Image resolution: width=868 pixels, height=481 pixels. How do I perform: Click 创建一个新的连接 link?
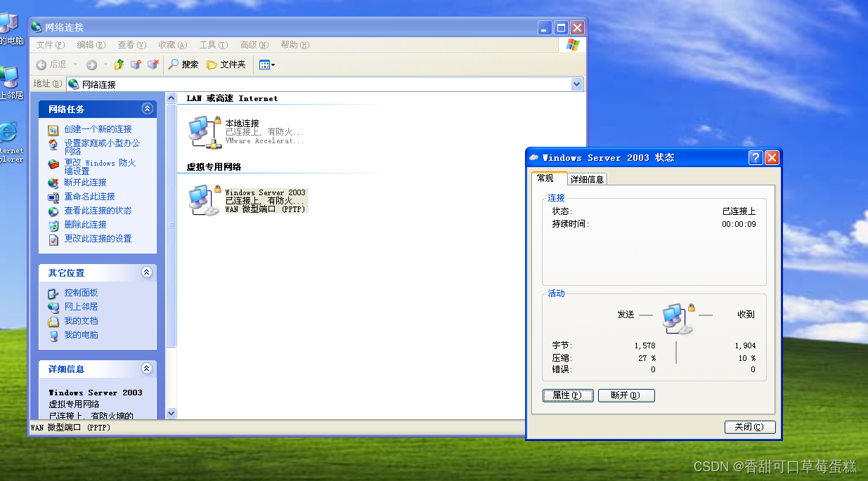pos(98,129)
